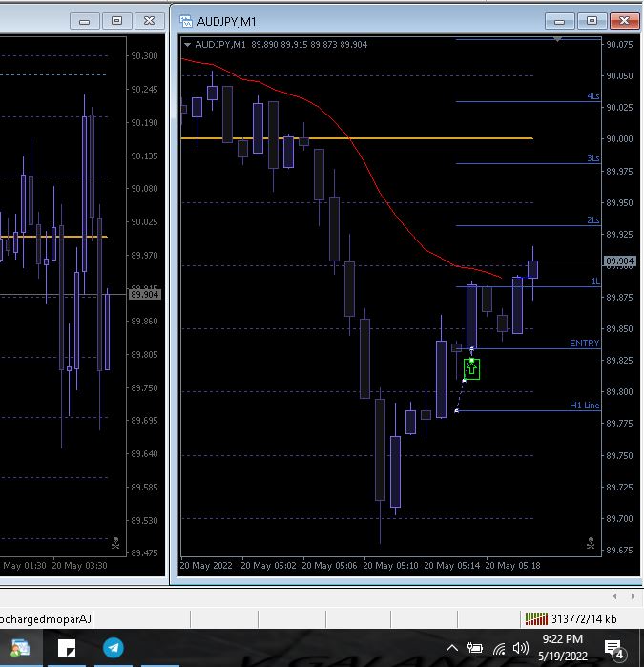The height and width of the screenshot is (667, 644).
Task: Open the chart dropdown triangle beside AUDJPY,M1 quote
Action: [x=187, y=44]
